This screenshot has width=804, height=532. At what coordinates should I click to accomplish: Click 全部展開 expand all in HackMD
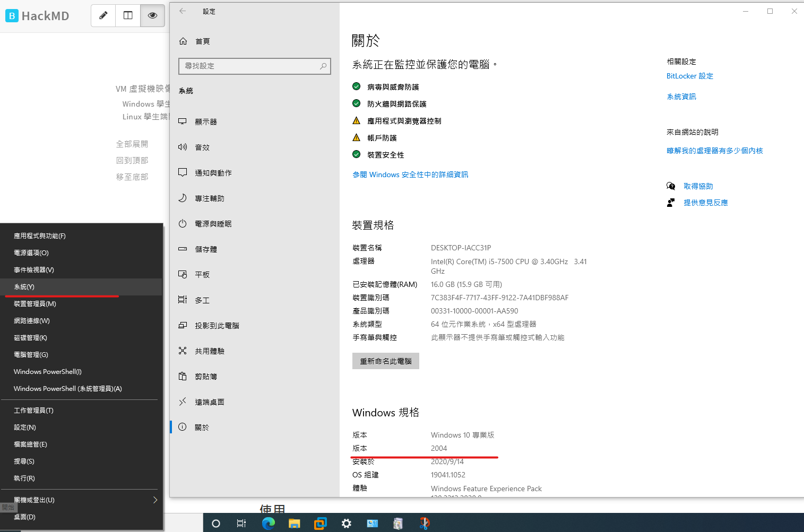point(132,144)
